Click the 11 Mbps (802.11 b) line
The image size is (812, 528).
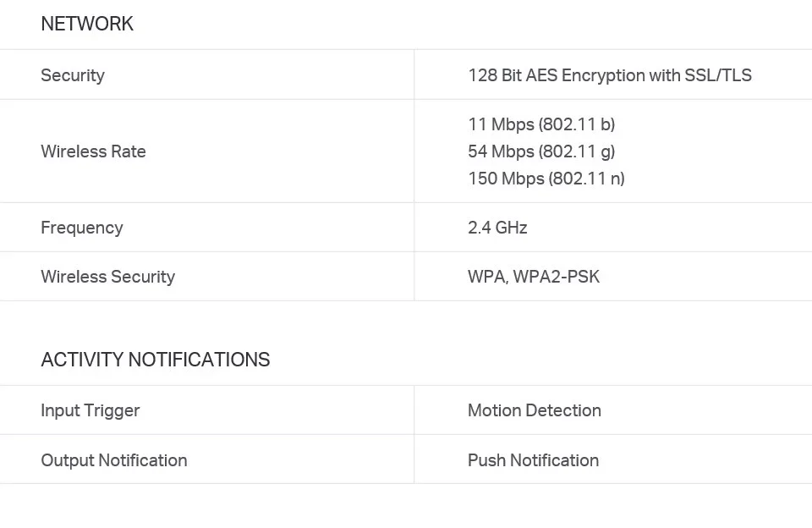(x=541, y=124)
